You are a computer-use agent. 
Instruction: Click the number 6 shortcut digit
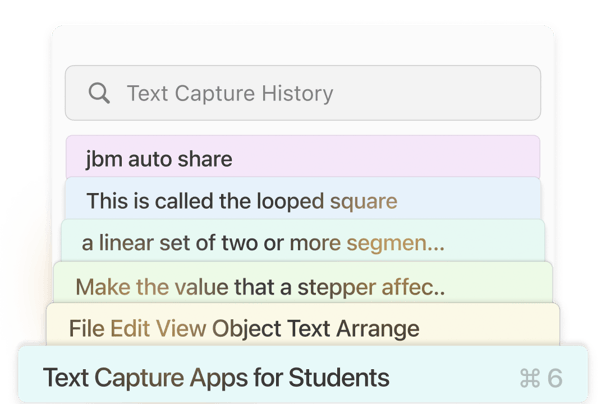point(554,378)
